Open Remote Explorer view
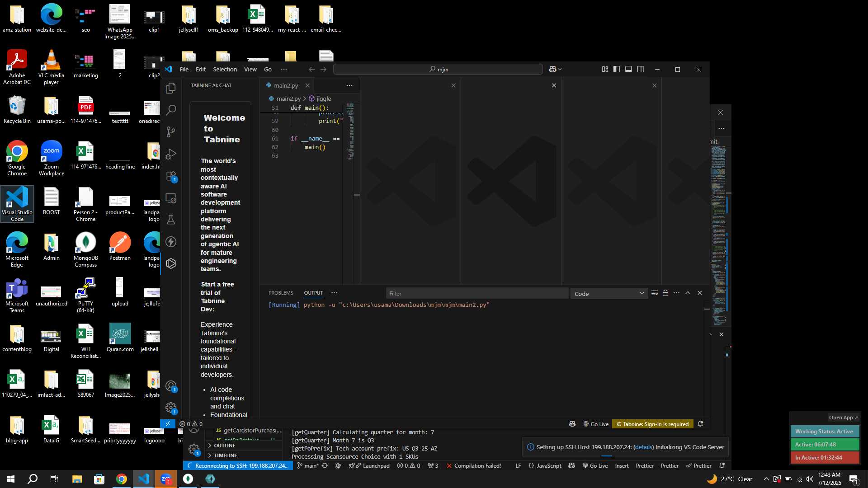Viewport: 868px width, 488px height. [x=171, y=198]
